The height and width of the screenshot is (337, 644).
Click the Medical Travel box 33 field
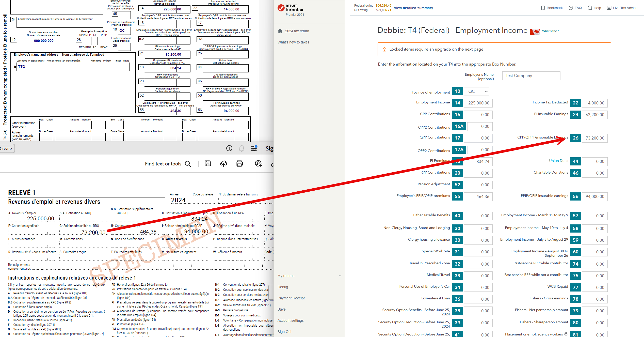[478, 276]
